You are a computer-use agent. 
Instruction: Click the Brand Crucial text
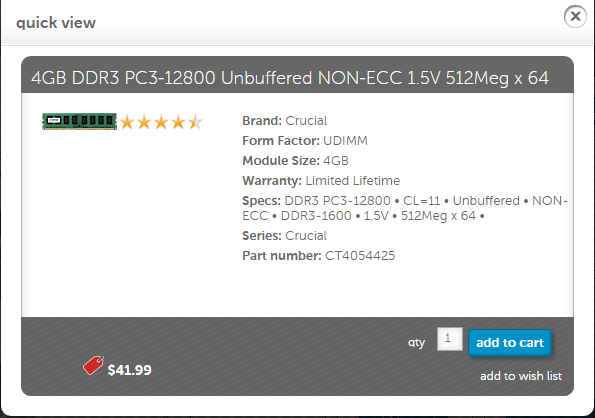(285, 121)
